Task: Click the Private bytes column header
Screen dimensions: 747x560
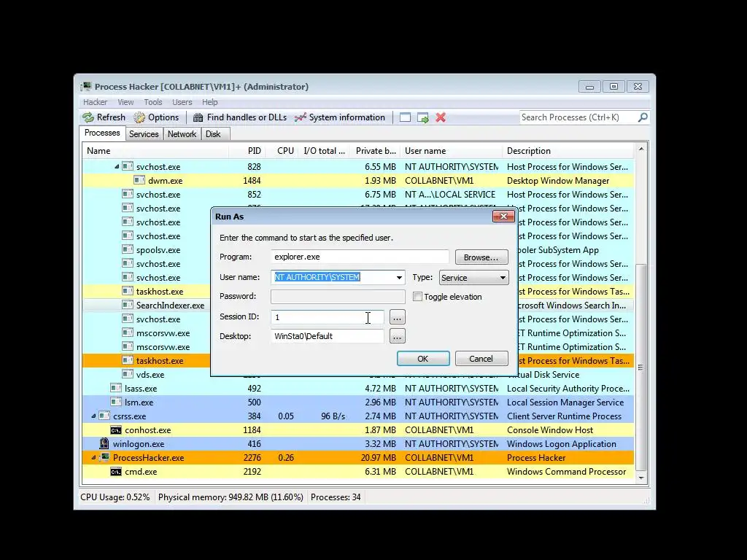Action: pyautogui.click(x=374, y=151)
